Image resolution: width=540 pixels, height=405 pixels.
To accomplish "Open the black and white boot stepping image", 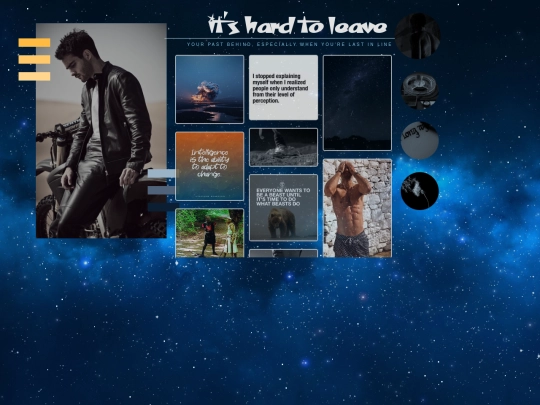I will [x=283, y=147].
